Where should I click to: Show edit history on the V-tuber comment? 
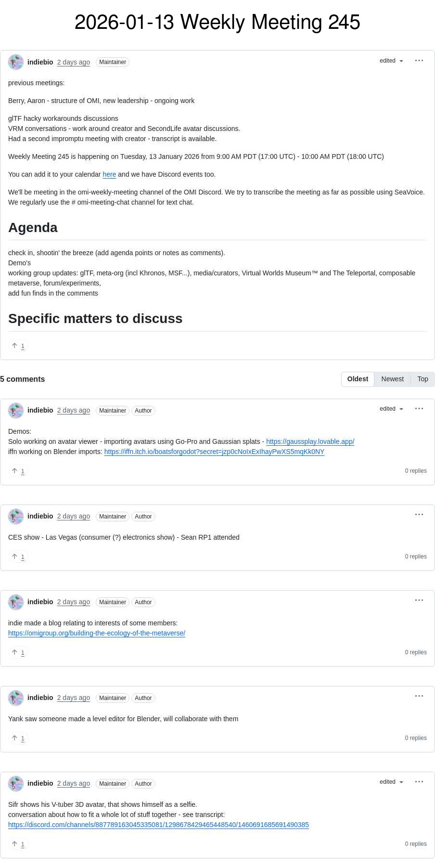click(391, 782)
